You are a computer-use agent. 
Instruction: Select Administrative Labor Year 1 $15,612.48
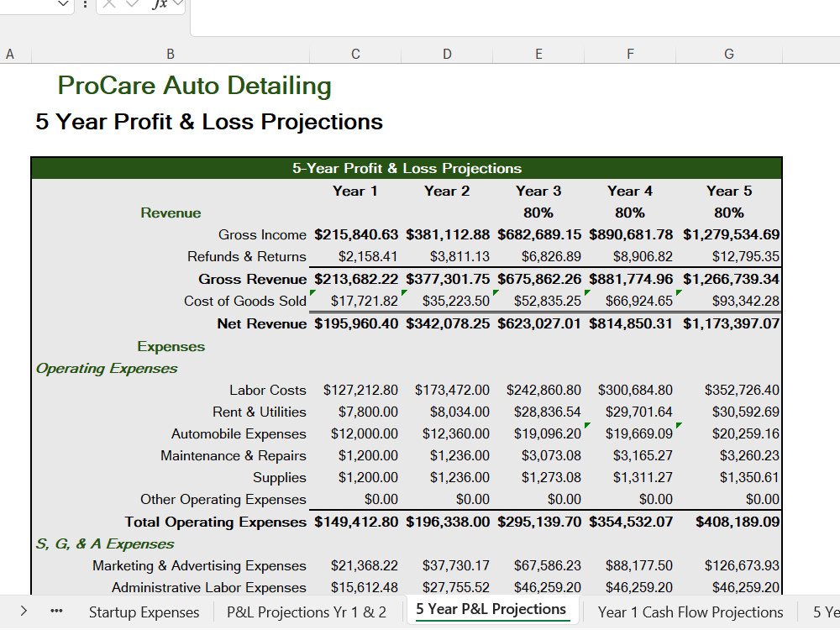(364, 588)
